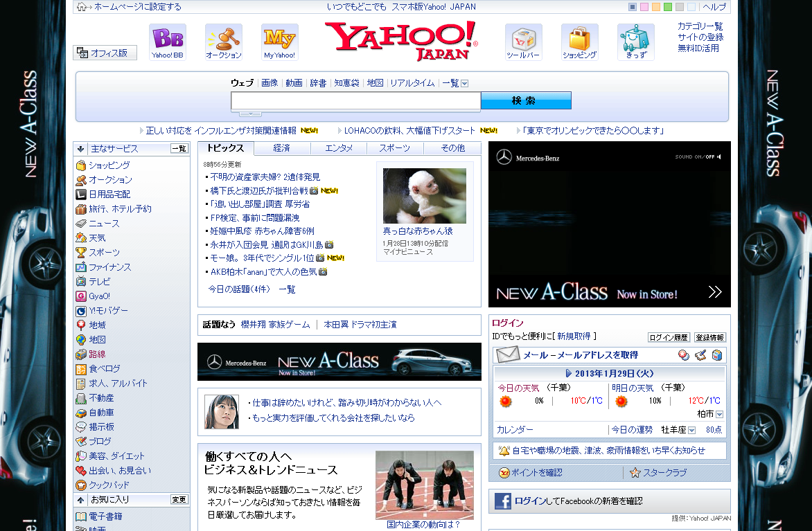This screenshot has height=531, width=812.
Task: Select the dark blue theme color swatch
Action: point(633,7)
